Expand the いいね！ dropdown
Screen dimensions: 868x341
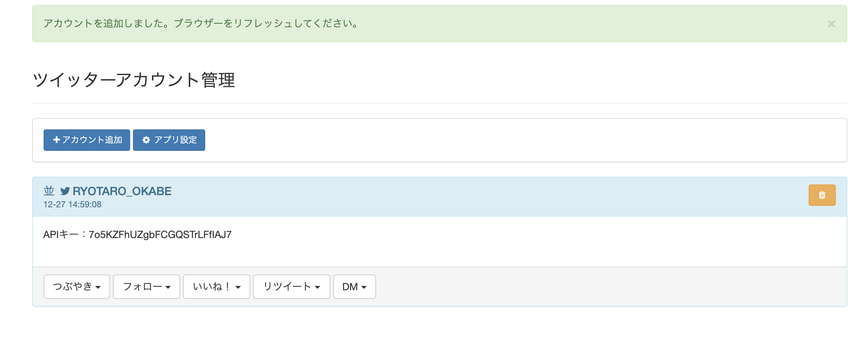tap(216, 287)
